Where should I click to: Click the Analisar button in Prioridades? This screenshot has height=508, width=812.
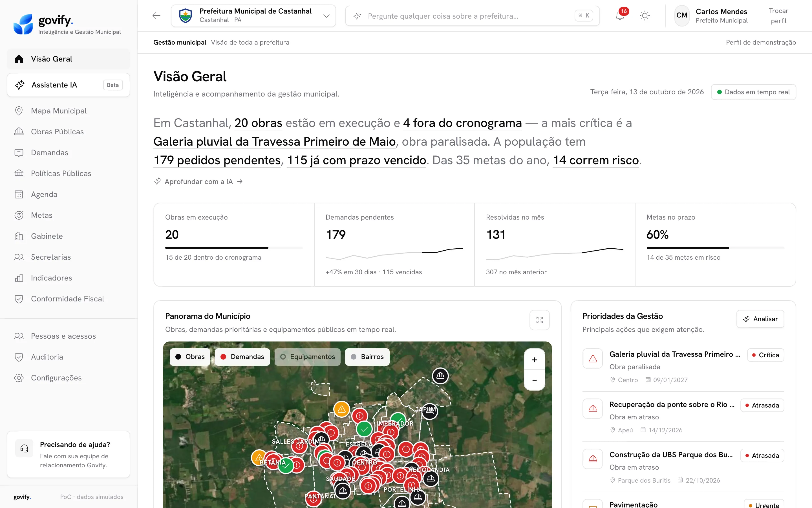coord(760,319)
